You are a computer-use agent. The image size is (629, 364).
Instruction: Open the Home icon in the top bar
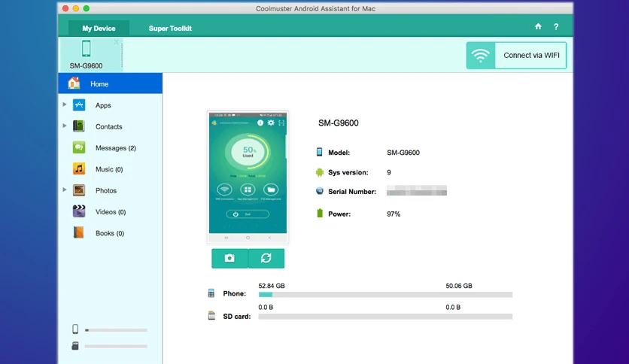pyautogui.click(x=538, y=26)
